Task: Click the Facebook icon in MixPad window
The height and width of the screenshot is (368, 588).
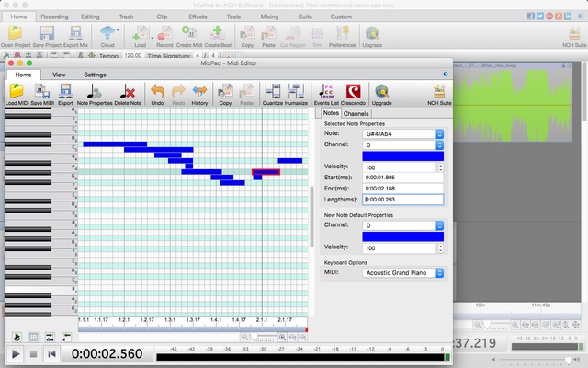Action: pyautogui.click(x=531, y=16)
